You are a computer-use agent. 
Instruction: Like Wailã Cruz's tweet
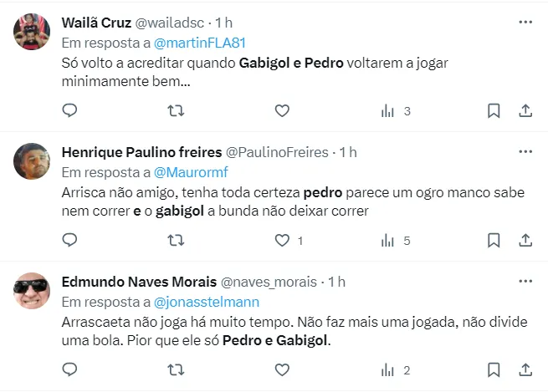click(282, 110)
